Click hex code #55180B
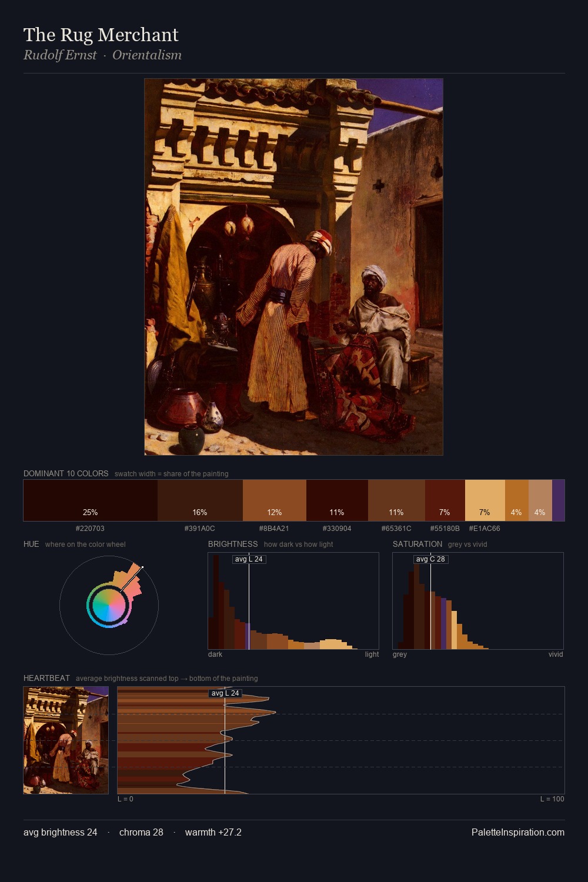This screenshot has height=882, width=588. (445, 529)
